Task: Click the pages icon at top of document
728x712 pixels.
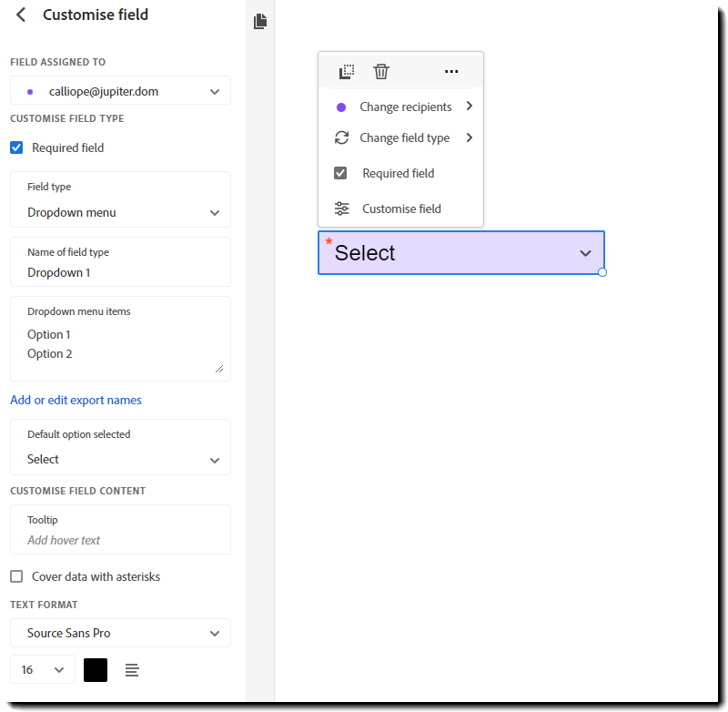Action: [260, 21]
